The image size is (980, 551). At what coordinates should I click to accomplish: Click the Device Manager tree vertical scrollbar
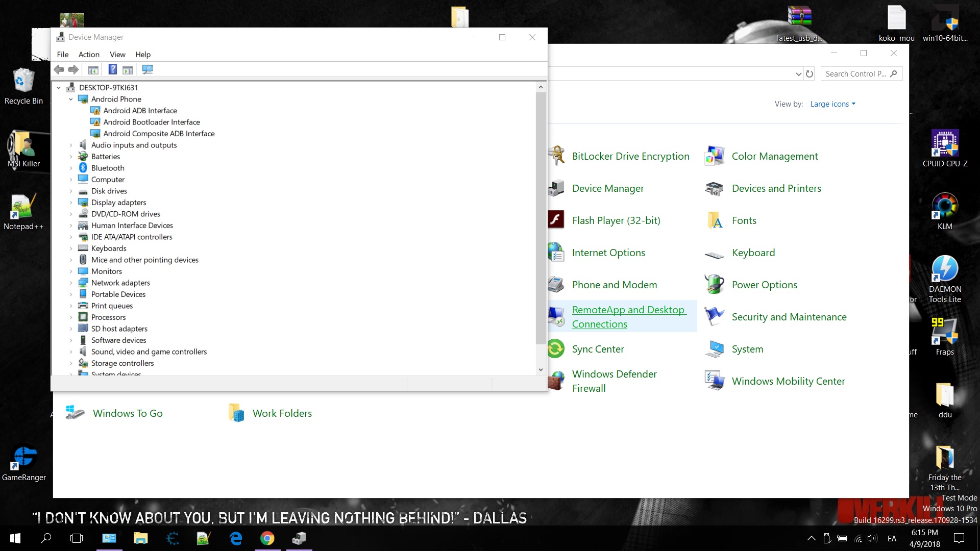(x=541, y=219)
